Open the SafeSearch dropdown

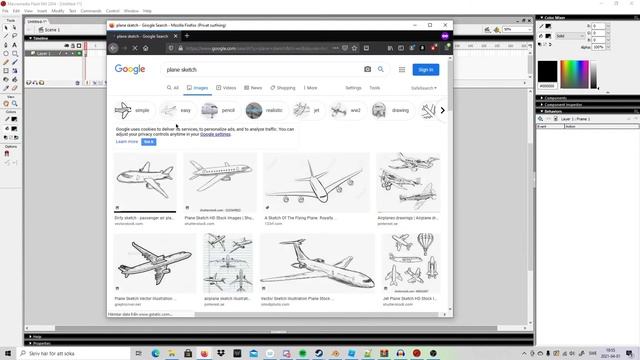pos(423,88)
